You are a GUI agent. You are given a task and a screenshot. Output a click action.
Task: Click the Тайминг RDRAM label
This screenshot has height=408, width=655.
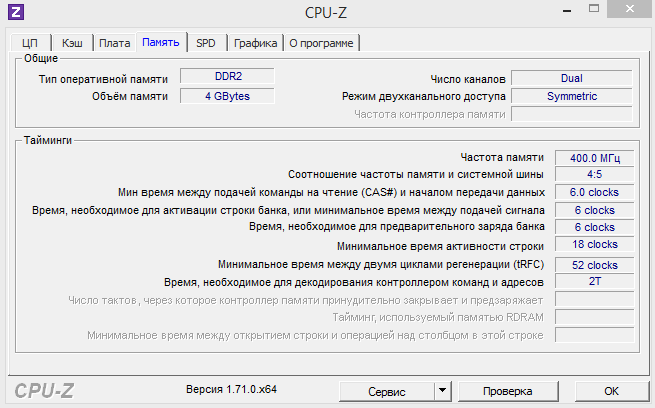pos(438,318)
